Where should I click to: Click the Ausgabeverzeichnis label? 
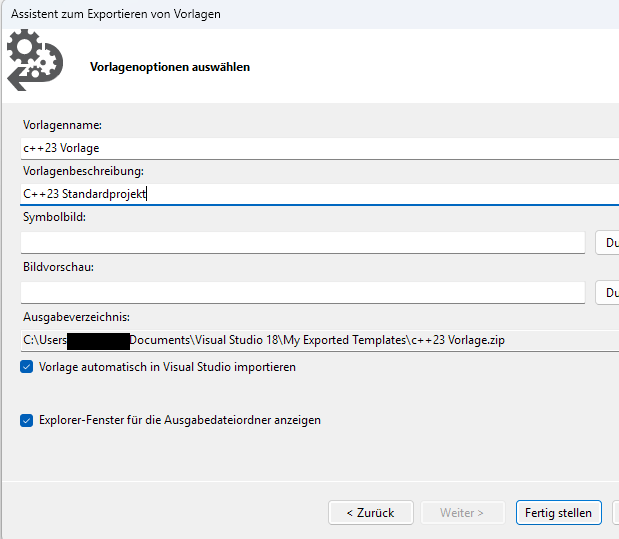77,317
